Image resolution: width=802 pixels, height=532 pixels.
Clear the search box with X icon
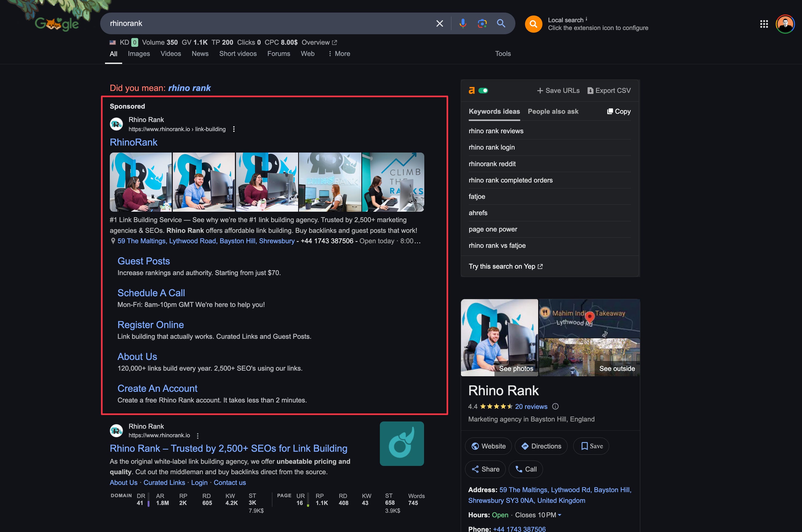pos(439,23)
